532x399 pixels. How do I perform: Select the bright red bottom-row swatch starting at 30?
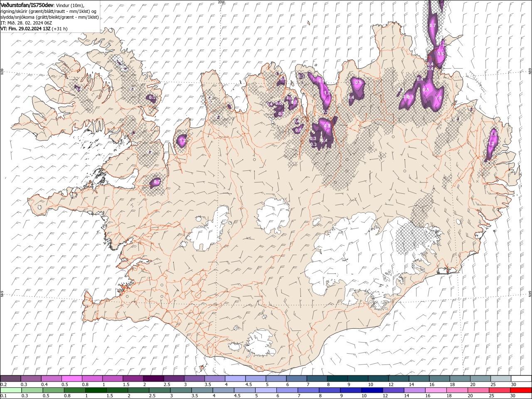click(521, 390)
